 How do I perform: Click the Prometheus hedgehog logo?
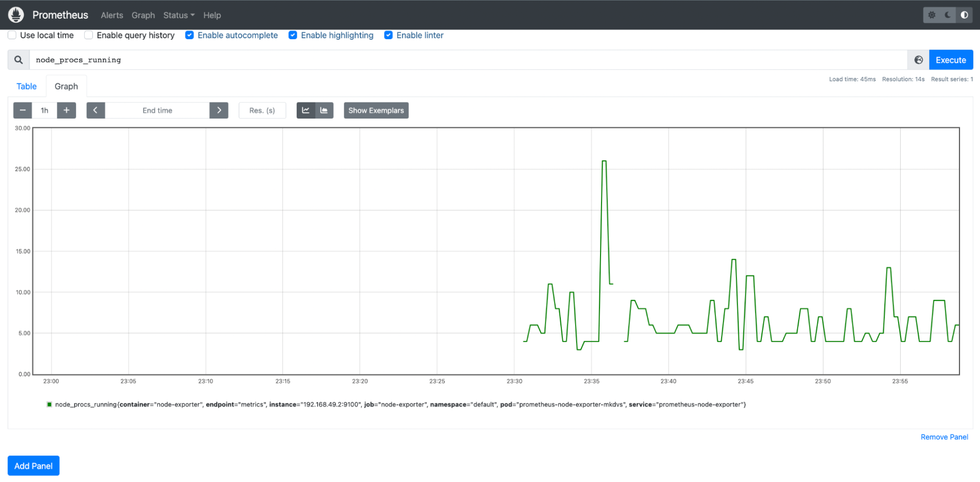tap(15, 15)
